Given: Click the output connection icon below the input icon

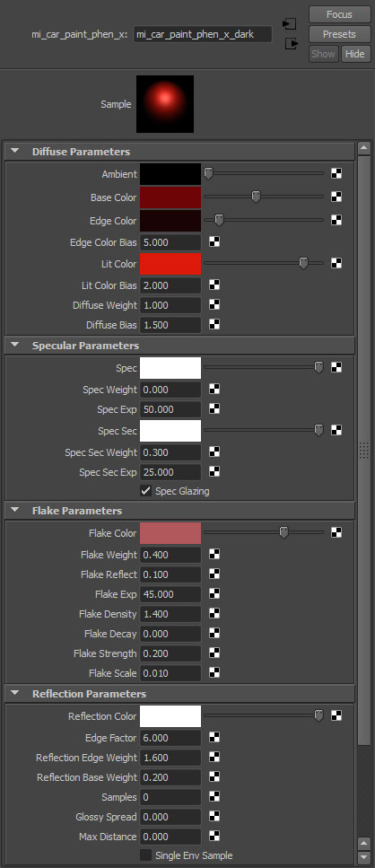Looking at the screenshot, I should [292, 44].
